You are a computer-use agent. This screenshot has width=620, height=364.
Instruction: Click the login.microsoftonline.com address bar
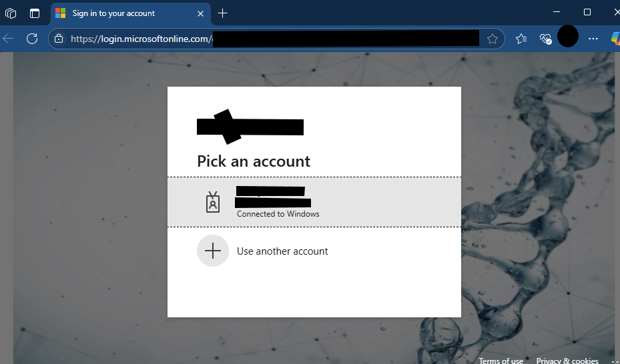pyautogui.click(x=276, y=39)
